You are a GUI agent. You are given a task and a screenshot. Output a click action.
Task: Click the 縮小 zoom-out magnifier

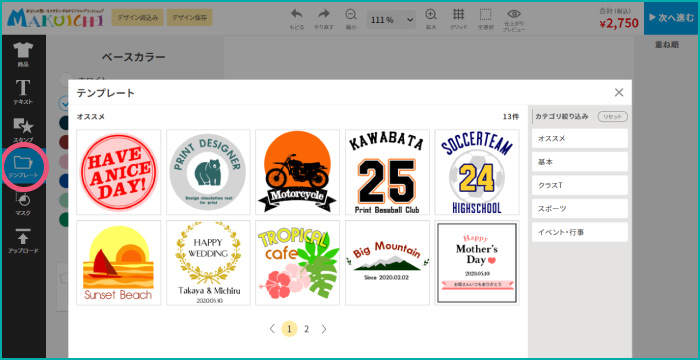pyautogui.click(x=351, y=19)
